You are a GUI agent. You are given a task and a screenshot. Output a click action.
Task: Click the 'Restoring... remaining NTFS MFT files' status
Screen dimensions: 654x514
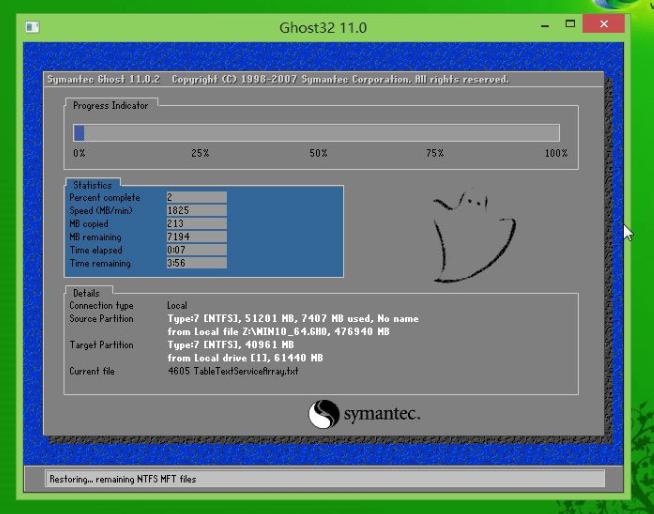click(x=123, y=479)
